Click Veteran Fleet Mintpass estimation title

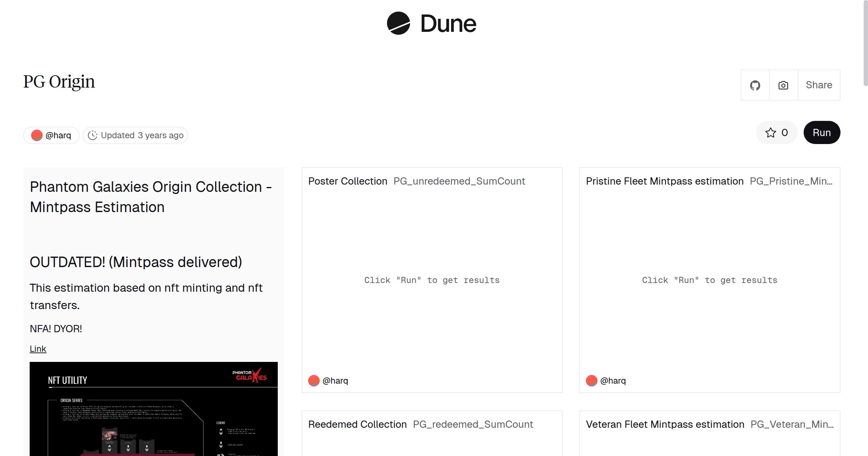tap(665, 425)
